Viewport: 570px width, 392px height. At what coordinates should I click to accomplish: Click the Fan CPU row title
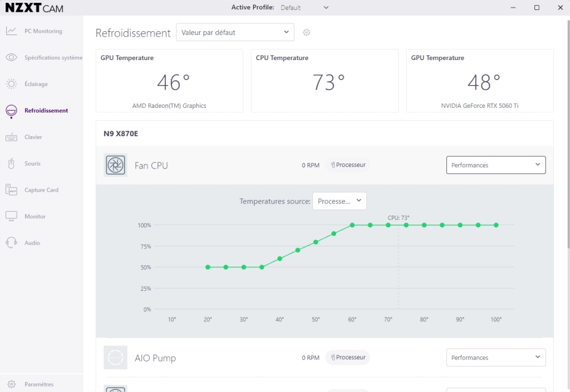coord(151,166)
